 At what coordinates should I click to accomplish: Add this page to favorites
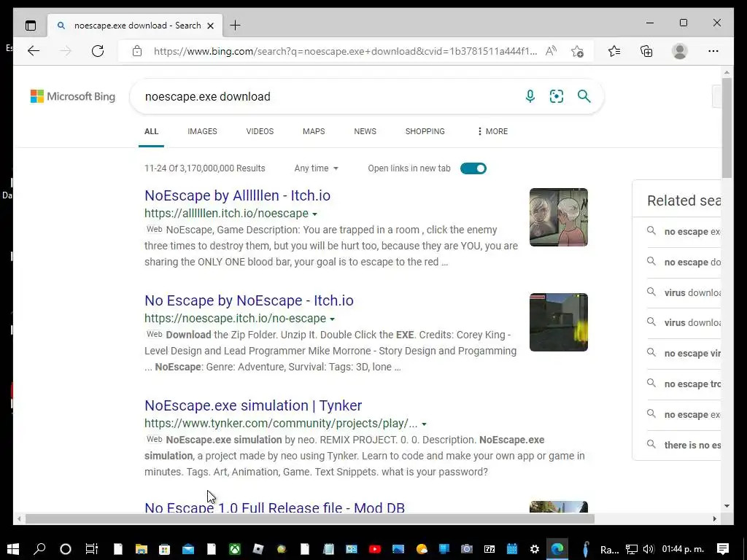(x=578, y=51)
